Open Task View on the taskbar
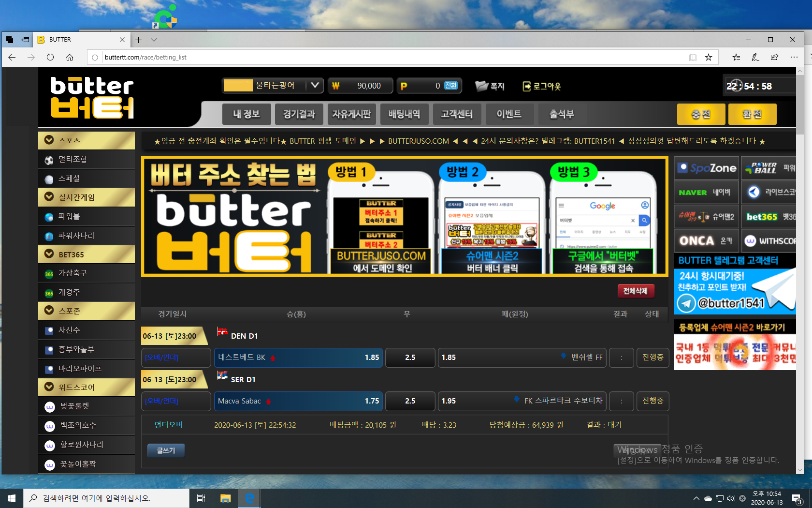This screenshot has height=508, width=812. [x=201, y=498]
